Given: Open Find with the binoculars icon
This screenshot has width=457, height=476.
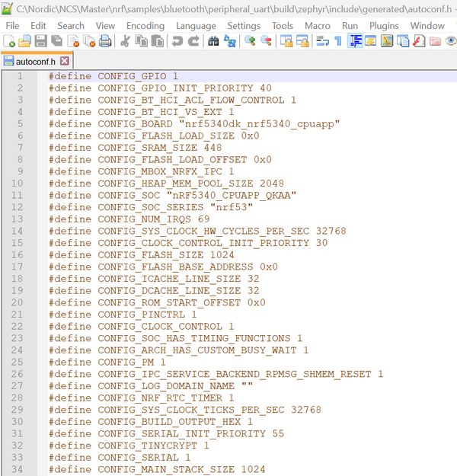Looking at the screenshot, I should (213, 41).
